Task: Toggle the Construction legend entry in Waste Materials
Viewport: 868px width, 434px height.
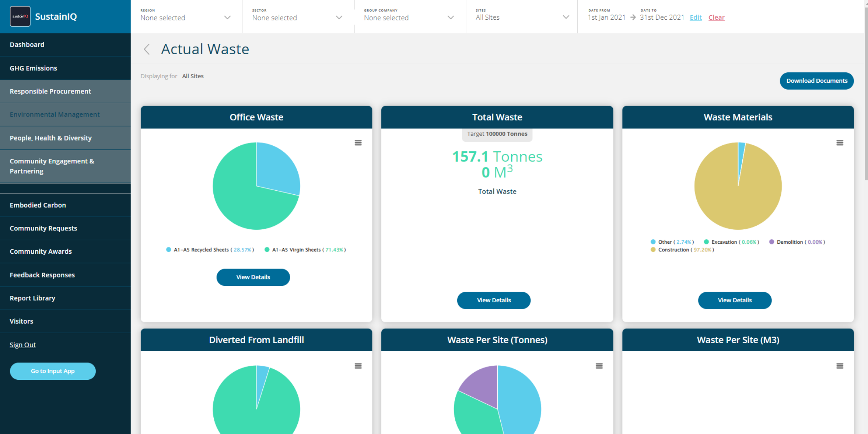Action: [682, 250]
